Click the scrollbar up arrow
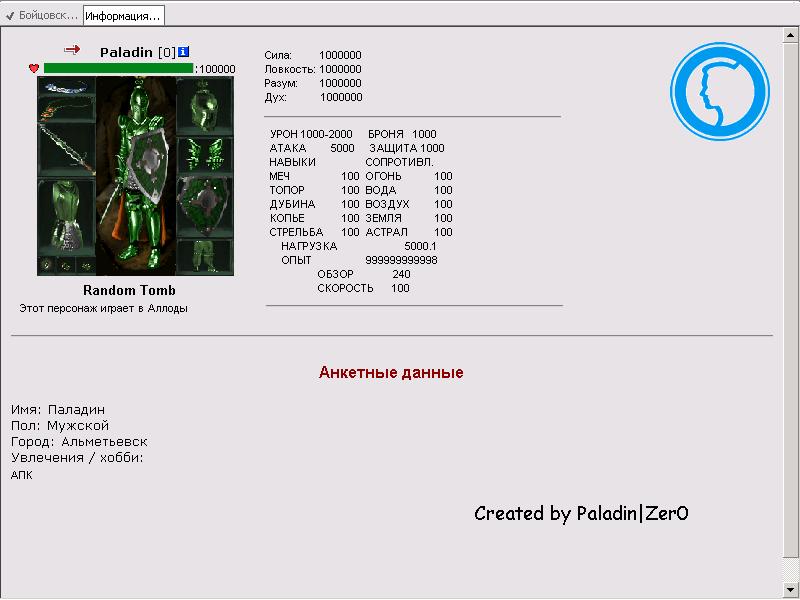Screen dimensions: 800x600 (x=790, y=35)
